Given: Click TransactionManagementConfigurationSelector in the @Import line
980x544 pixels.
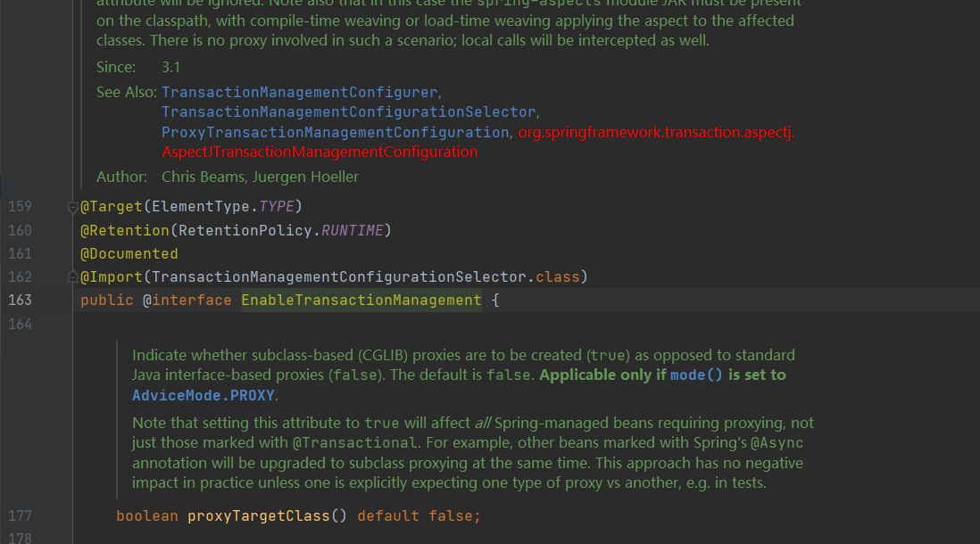Looking at the screenshot, I should 339,276.
